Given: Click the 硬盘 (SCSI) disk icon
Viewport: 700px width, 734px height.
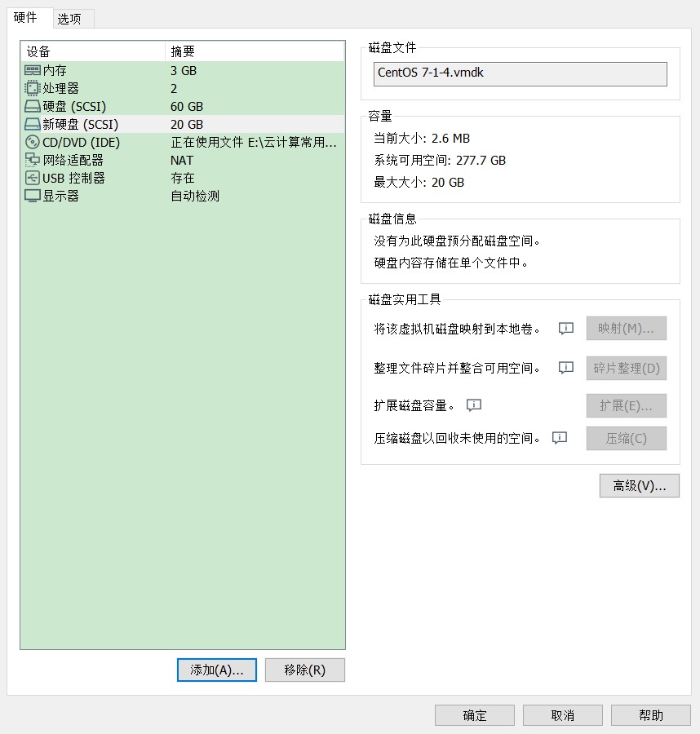Looking at the screenshot, I should (x=33, y=107).
